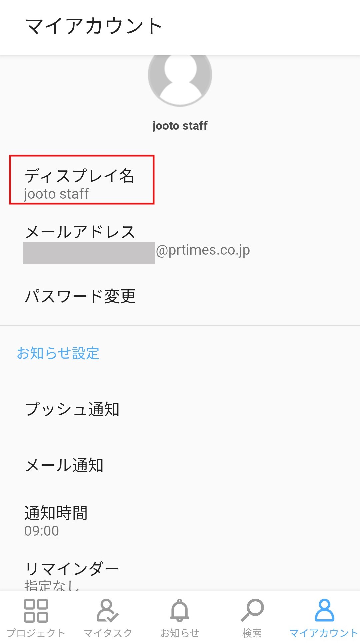Tap the マイタスク tab label
The width and height of the screenshot is (360, 644).
click(108, 633)
